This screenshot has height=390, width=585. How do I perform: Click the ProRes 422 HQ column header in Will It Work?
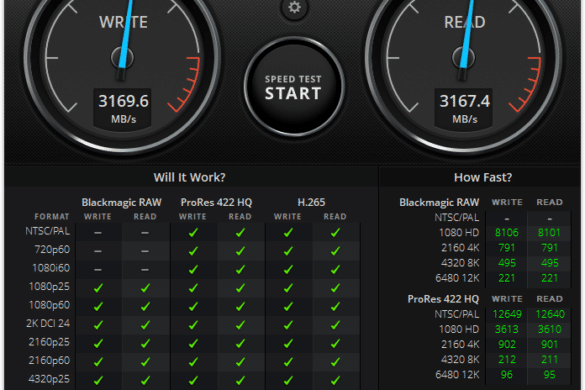pos(216,202)
